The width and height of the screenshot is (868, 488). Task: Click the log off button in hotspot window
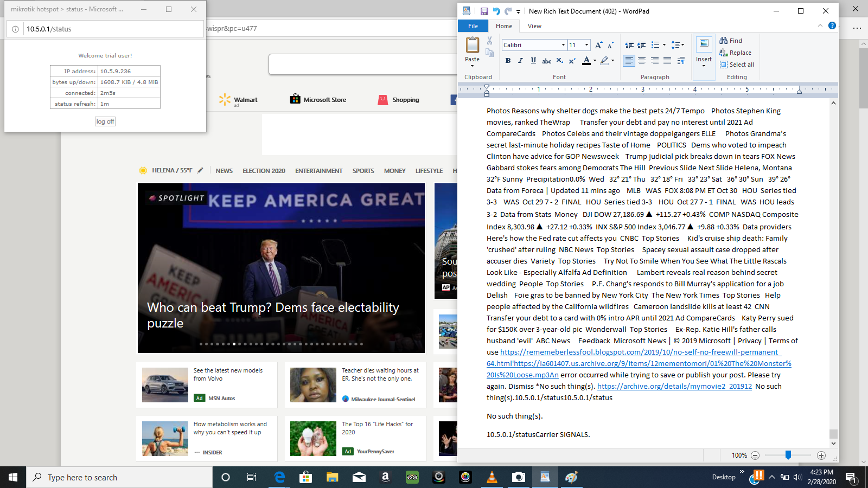click(x=105, y=121)
